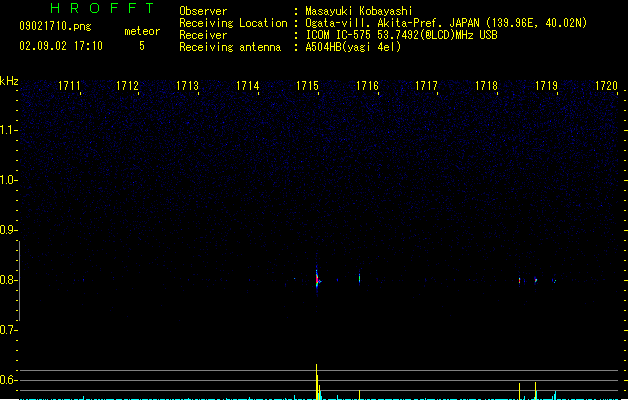Click the Receiver field label
The image size is (629, 400).
pos(203,35)
